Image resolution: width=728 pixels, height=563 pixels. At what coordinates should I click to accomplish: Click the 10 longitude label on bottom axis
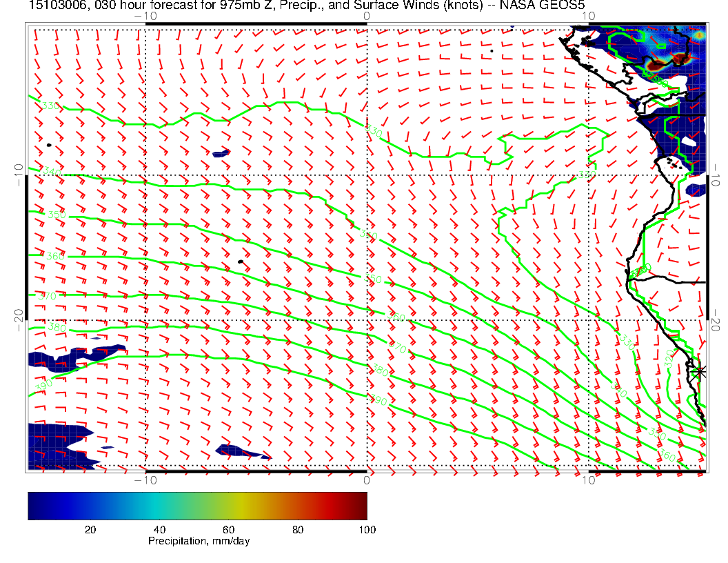[x=587, y=480]
